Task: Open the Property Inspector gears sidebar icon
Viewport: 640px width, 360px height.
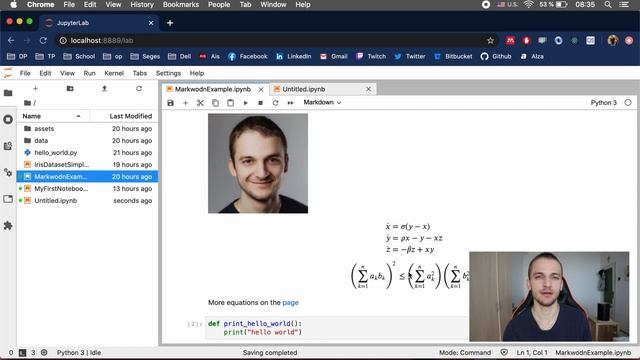Action: click(x=8, y=172)
